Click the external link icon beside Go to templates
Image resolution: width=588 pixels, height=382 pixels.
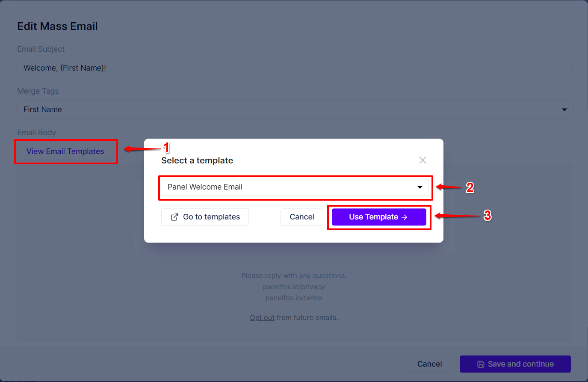point(174,217)
